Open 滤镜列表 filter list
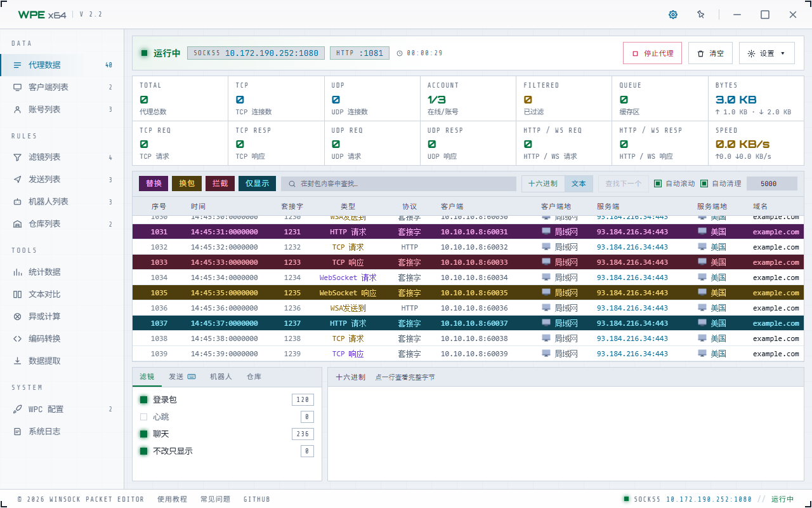812x508 pixels. click(62, 157)
